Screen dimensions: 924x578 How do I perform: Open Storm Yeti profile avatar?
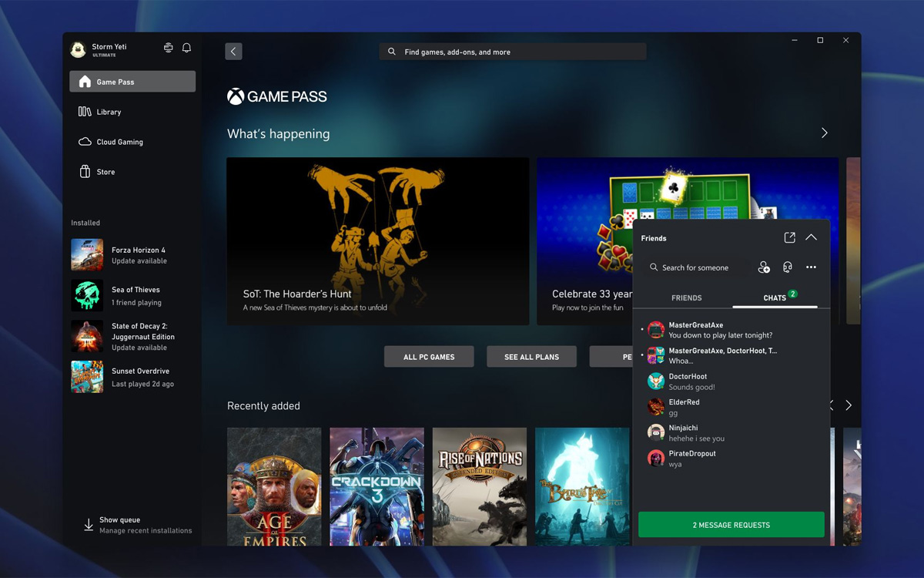point(78,50)
